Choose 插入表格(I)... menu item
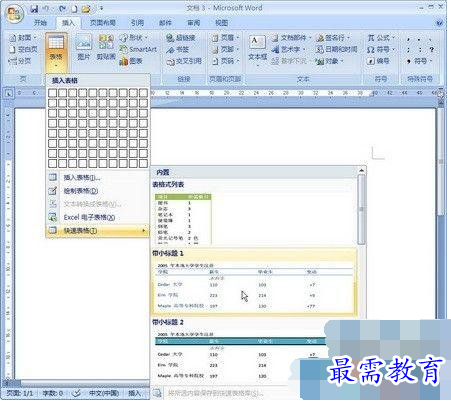 click(97, 177)
